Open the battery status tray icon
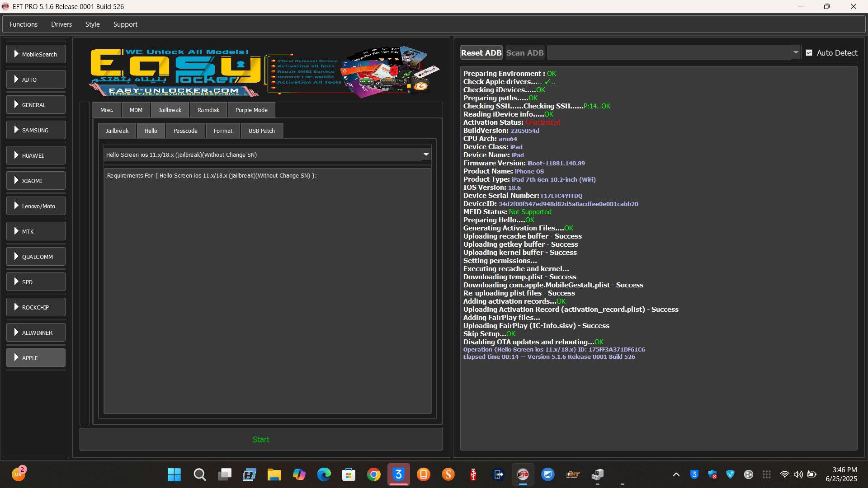868x488 pixels. point(812,474)
